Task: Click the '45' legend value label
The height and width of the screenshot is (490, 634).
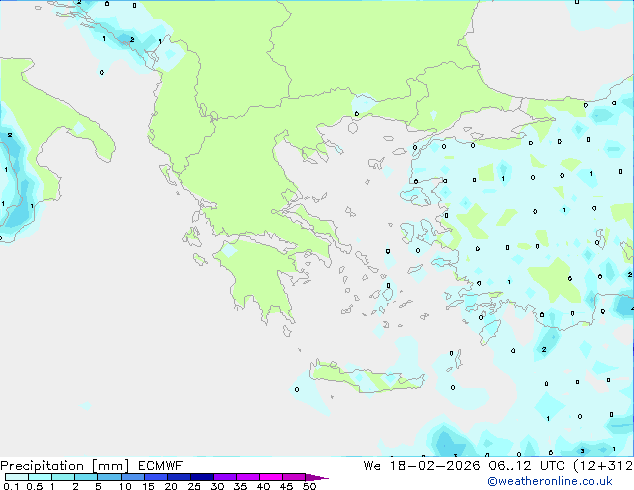Action: pyautogui.click(x=286, y=486)
